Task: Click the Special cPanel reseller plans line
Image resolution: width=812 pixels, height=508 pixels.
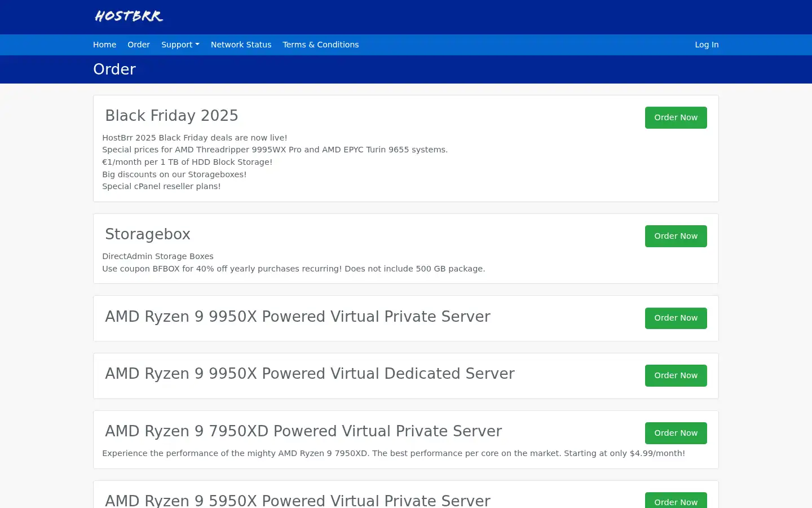Action: [x=161, y=186]
